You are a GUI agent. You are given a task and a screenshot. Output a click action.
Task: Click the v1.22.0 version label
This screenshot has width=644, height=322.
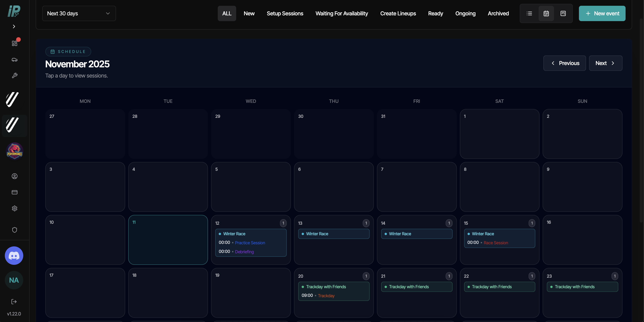coord(14,314)
